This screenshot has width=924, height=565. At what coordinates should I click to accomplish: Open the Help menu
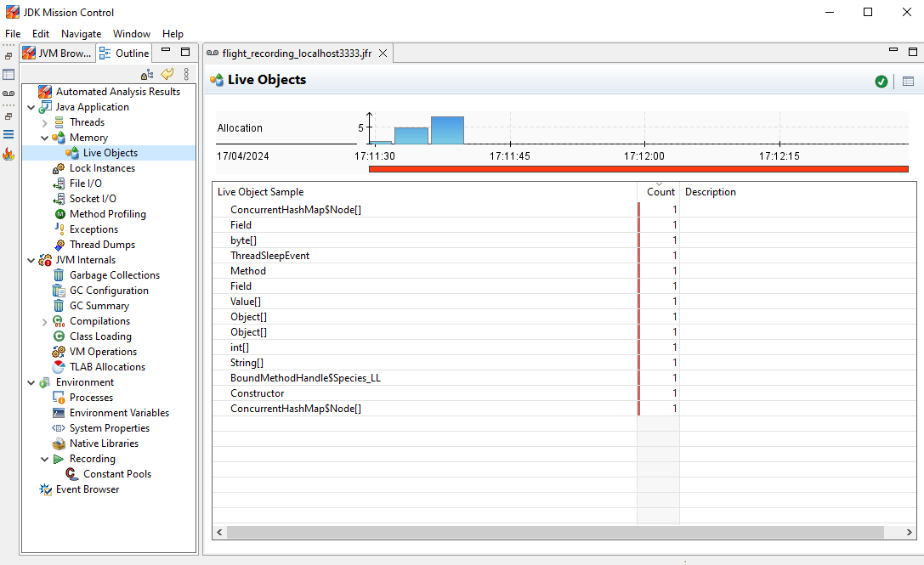(x=173, y=34)
